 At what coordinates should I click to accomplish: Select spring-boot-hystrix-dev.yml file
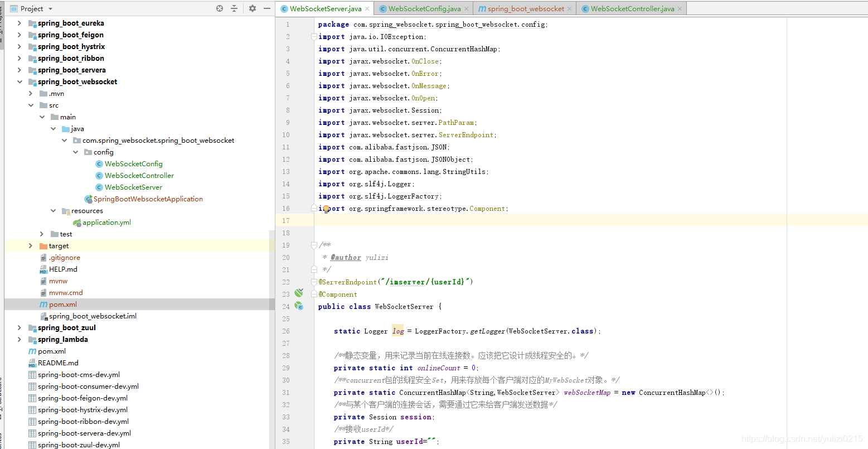pos(83,409)
